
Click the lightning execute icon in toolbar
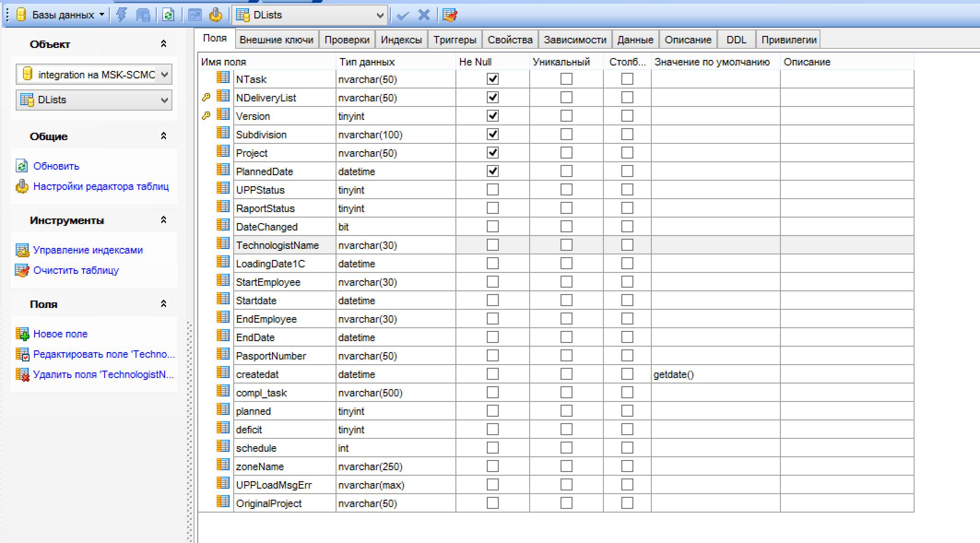click(122, 15)
